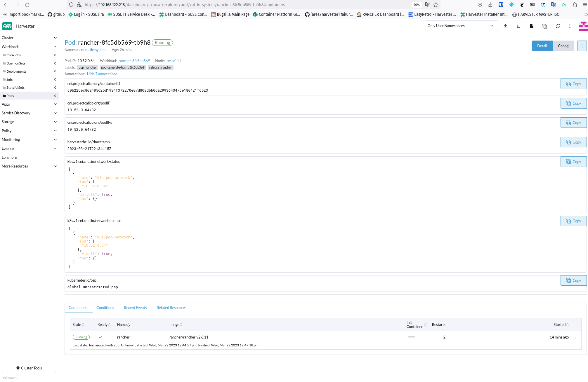Import YAML using the upload icon
This screenshot has height=382, width=588.
506,26
